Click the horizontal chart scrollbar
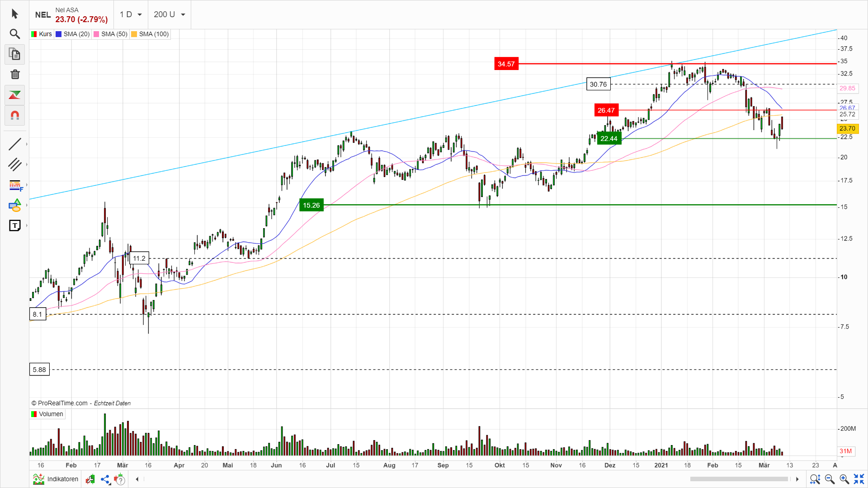Viewport: 868px width, 488px height. pos(739,479)
